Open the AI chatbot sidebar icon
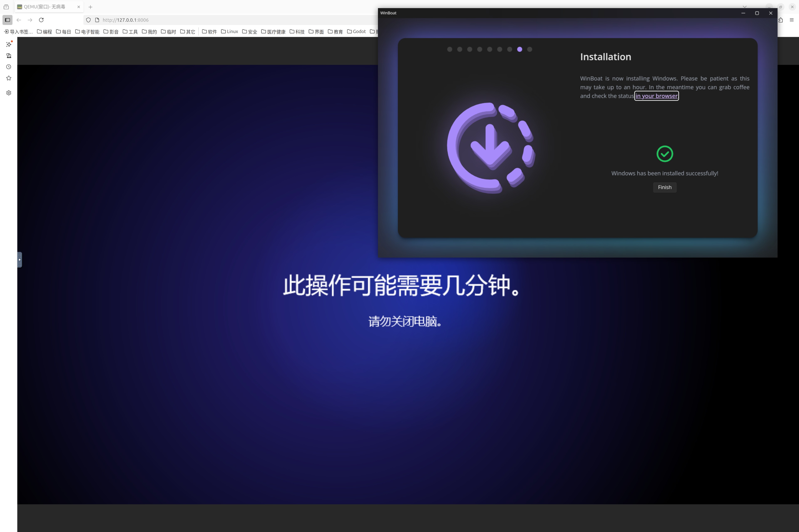Image resolution: width=799 pixels, height=532 pixels. pos(9,44)
